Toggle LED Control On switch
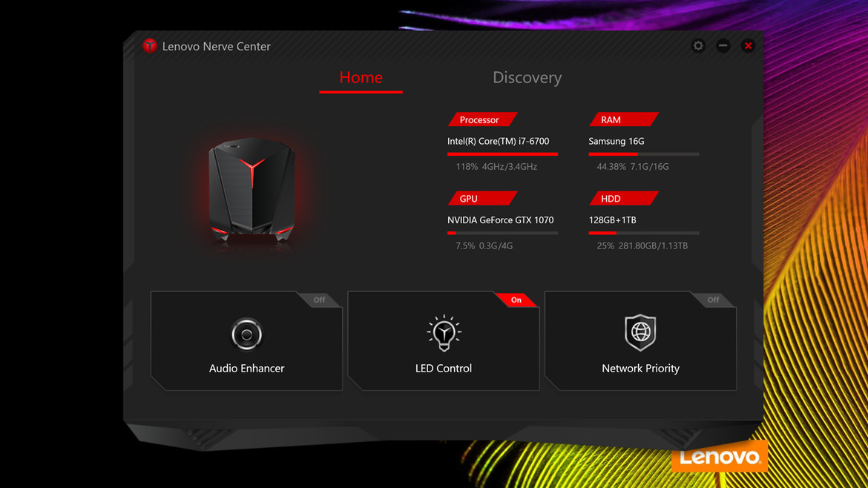868x488 pixels. 516,300
